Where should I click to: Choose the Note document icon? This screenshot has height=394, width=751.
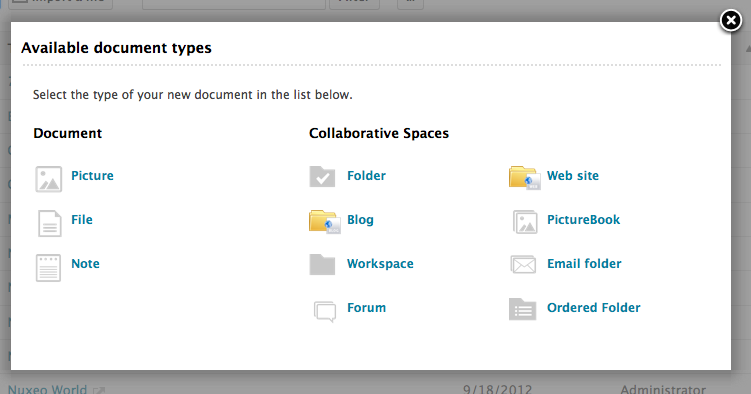point(48,268)
